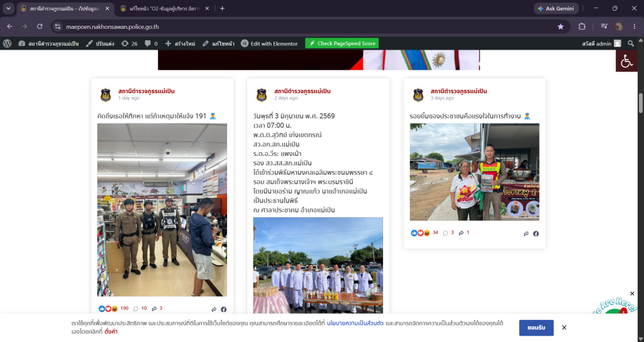Open the Chrome profile avatar
This screenshot has height=342, width=644.
(x=619, y=26)
